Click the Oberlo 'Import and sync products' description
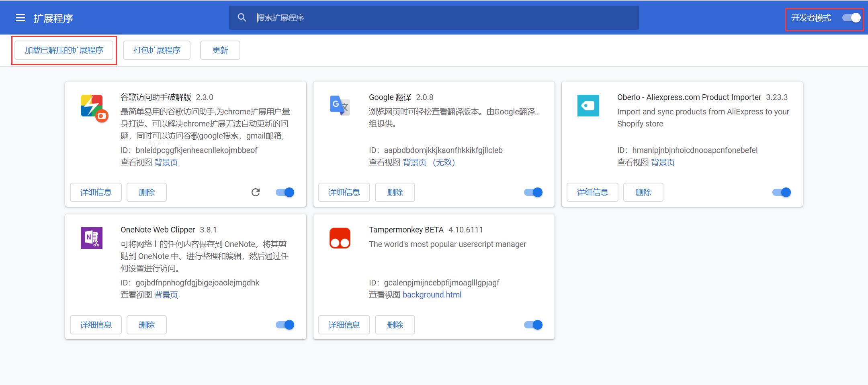Image resolution: width=868 pixels, height=385 pixels. [x=703, y=118]
